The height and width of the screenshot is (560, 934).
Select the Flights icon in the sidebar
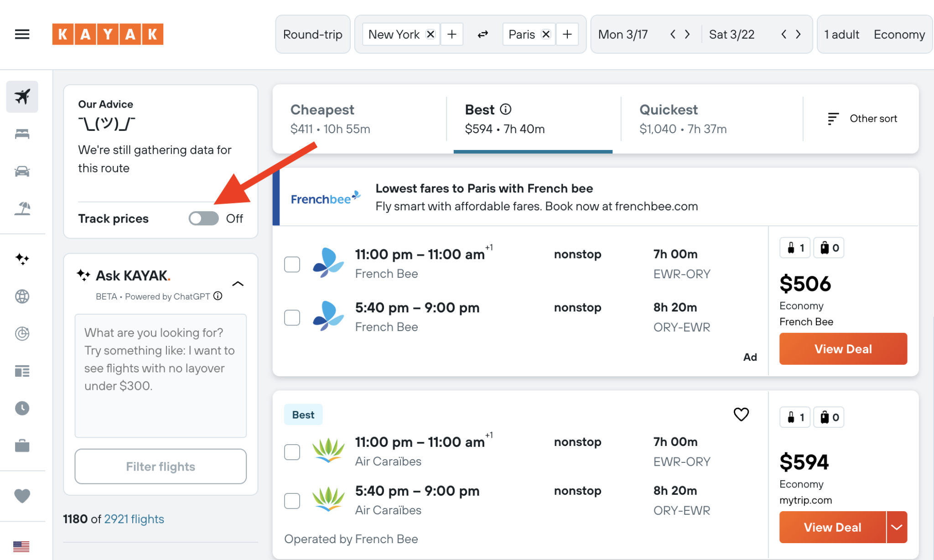(21, 97)
